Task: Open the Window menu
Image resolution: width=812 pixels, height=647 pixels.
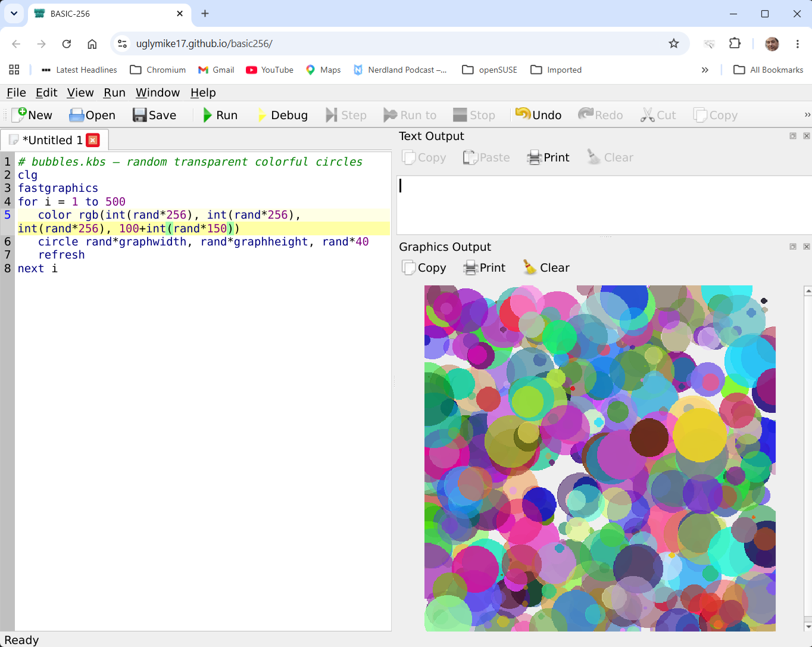Action: pos(158,92)
